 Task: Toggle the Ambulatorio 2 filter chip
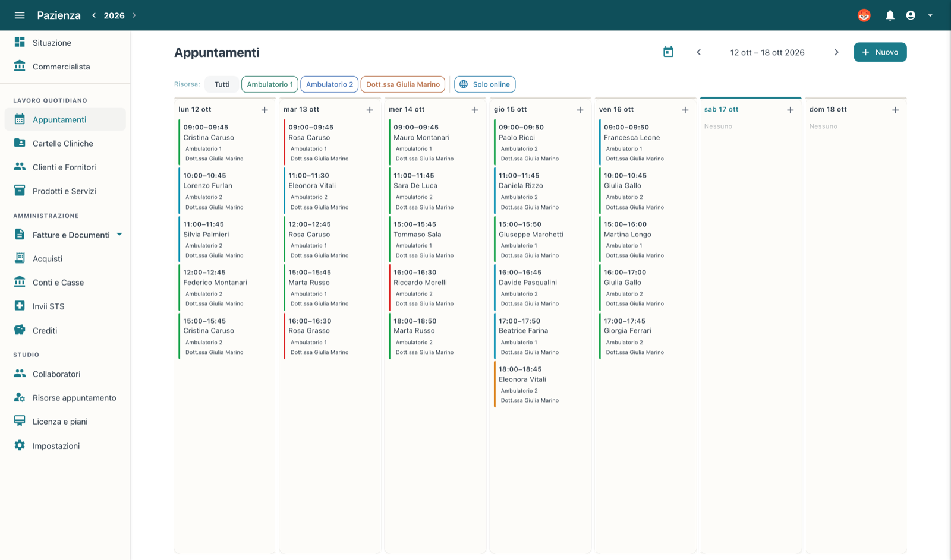[x=329, y=84]
